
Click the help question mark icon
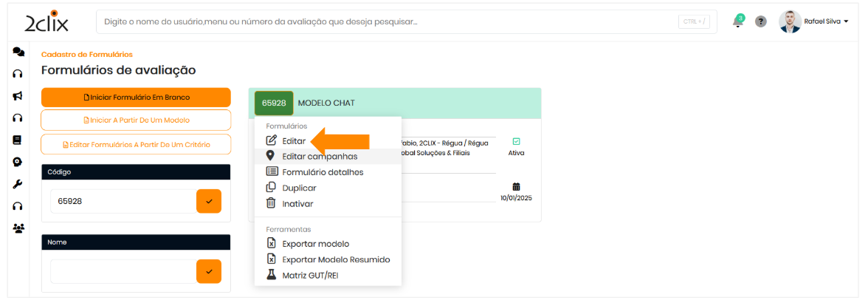click(760, 21)
